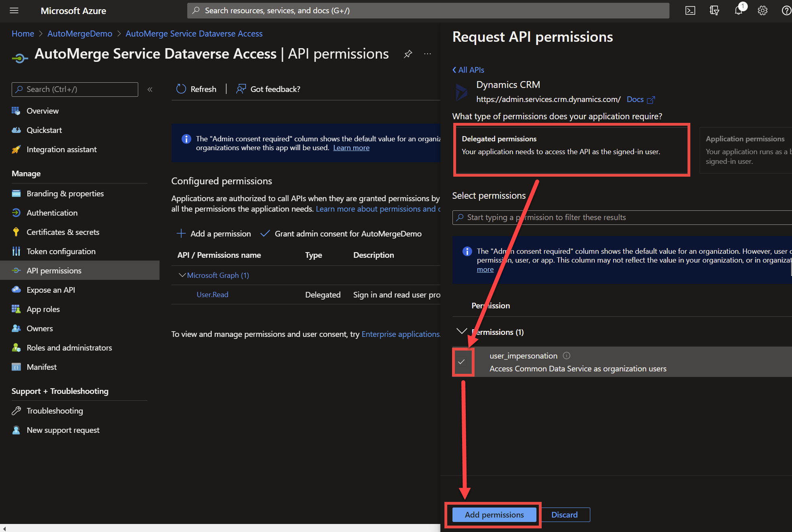Image resolution: width=792 pixels, height=532 pixels.
Task: Open the Dynamics CRM Docs link
Action: 641,99
